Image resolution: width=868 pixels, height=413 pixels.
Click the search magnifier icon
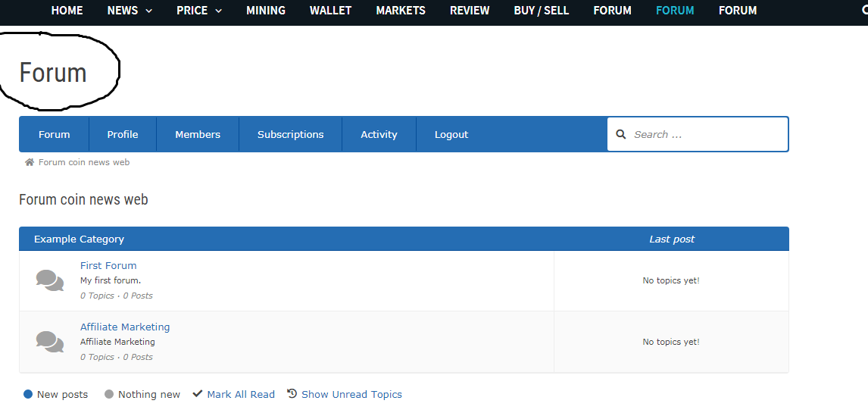click(x=620, y=135)
